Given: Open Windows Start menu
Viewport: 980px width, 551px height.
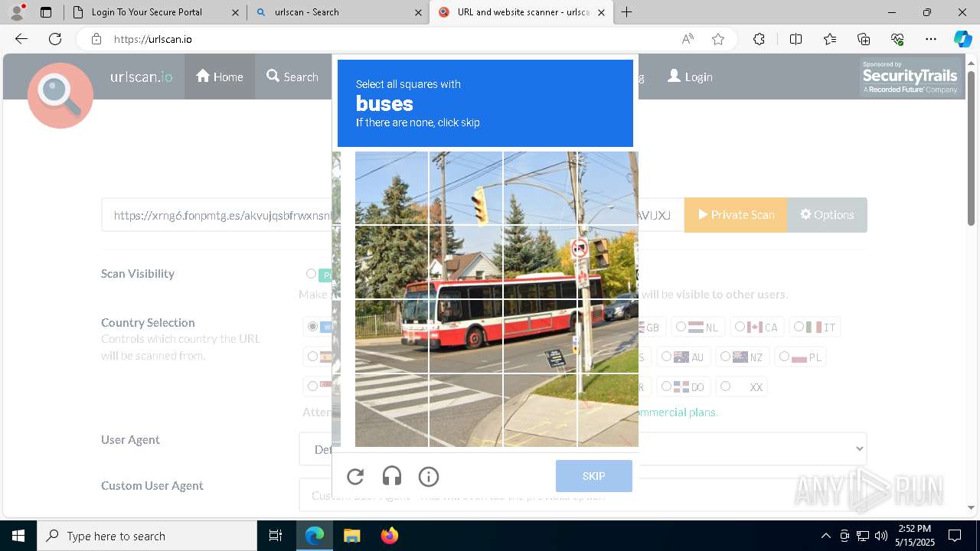Looking at the screenshot, I should click(x=18, y=536).
